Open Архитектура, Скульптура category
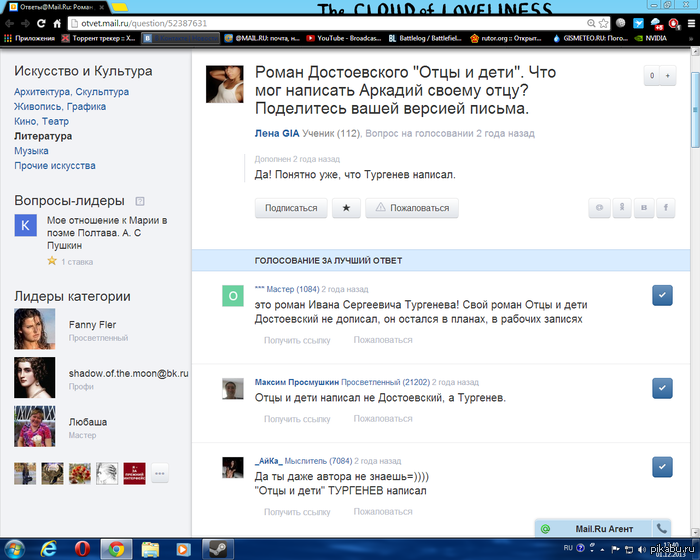The height and width of the screenshot is (560, 700). tap(71, 92)
